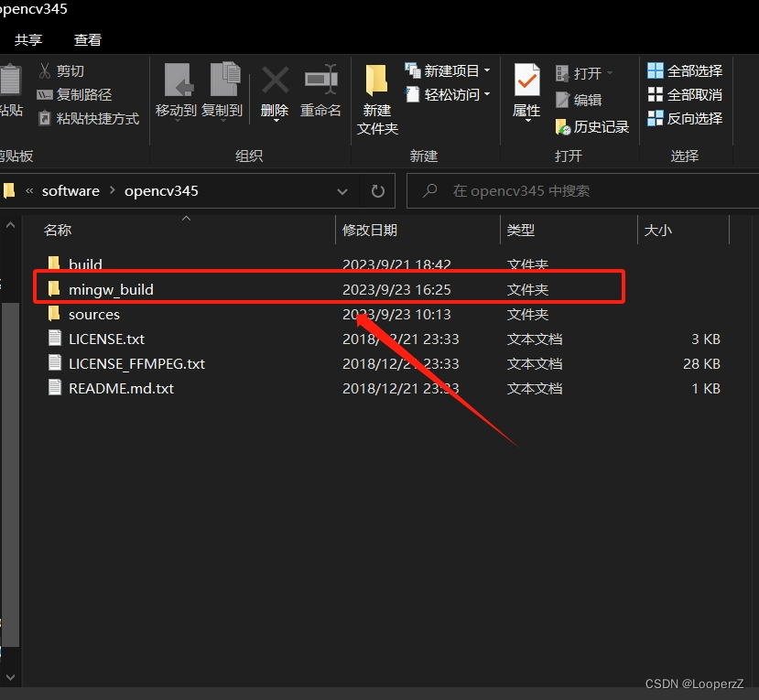The height and width of the screenshot is (700, 759).
Task: Click Copy path (复制路径) button
Action: (x=74, y=94)
